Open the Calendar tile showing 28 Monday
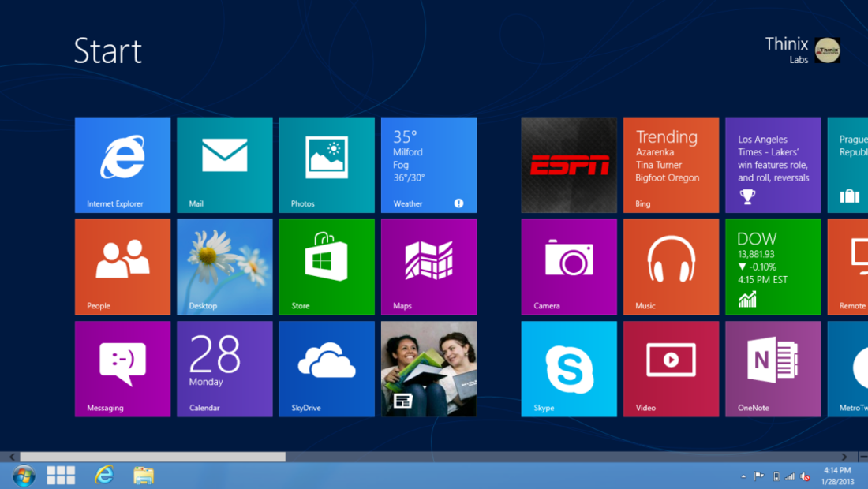 225,369
